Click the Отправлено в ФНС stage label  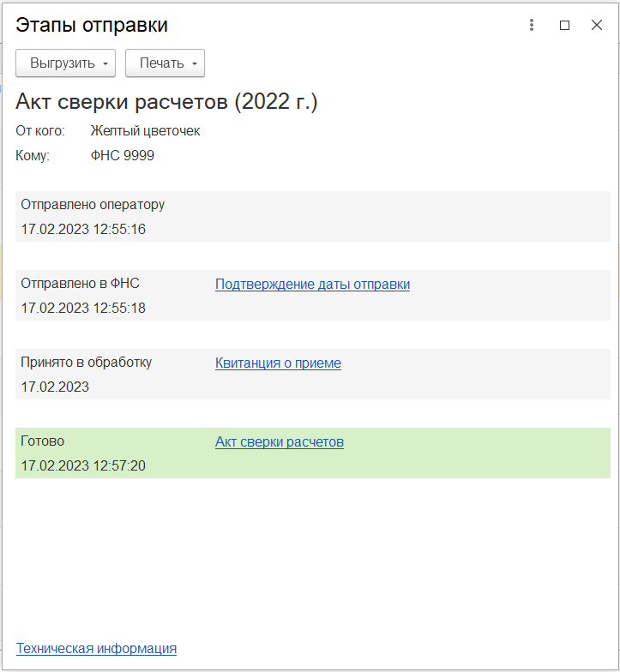[80, 284]
